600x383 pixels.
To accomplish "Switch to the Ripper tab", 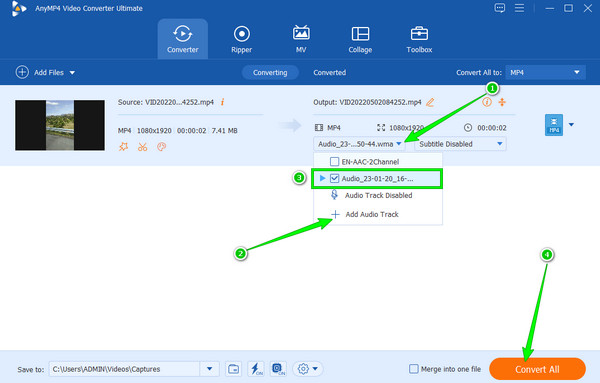I will (x=241, y=39).
